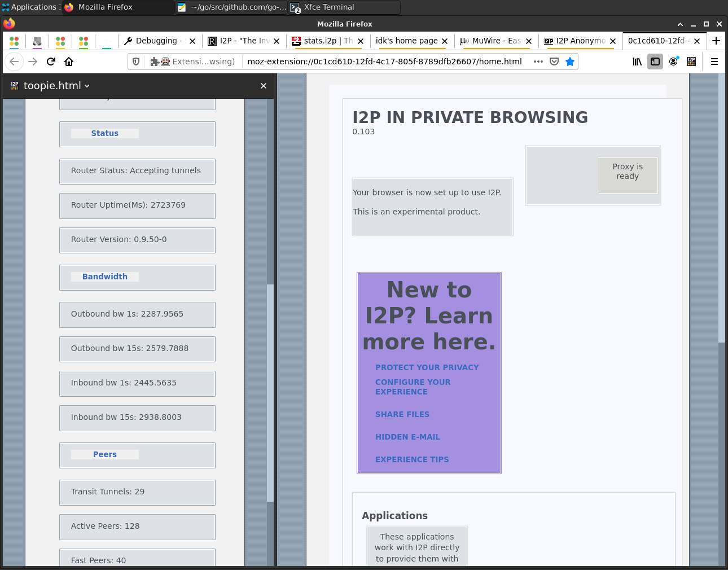Open HIDDEN E-MAIL link

[407, 437]
